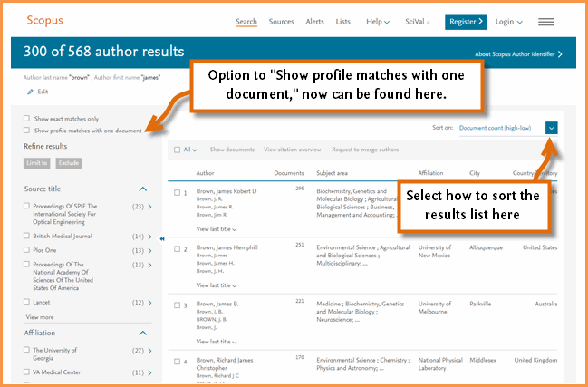This screenshot has width=588, height=387.
Task: Open the hamburger menu icon
Action: pyautogui.click(x=546, y=22)
